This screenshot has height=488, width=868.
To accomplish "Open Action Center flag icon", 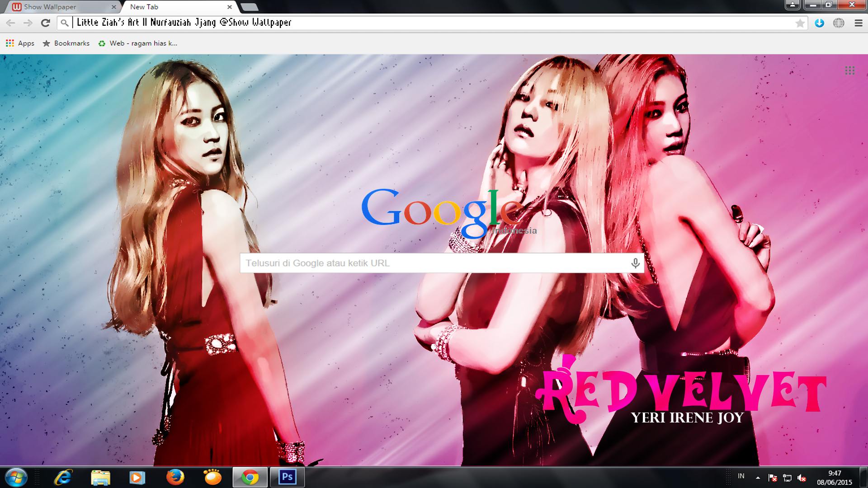I will click(x=773, y=478).
